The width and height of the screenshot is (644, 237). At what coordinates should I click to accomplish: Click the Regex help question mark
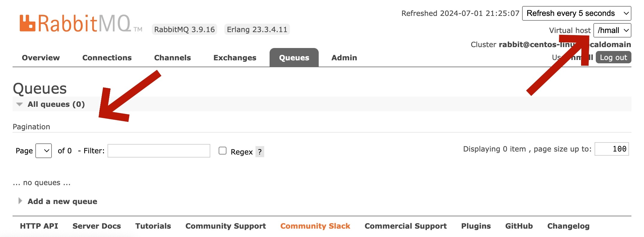260,152
